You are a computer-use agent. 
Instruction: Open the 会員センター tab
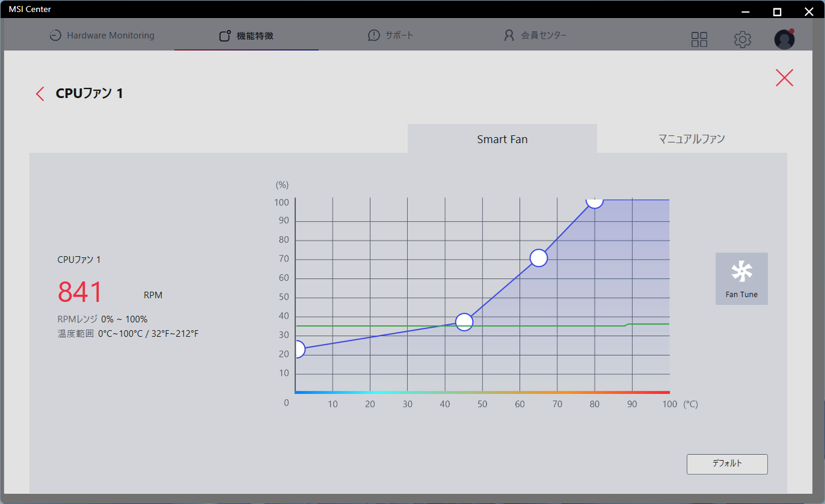tap(535, 35)
